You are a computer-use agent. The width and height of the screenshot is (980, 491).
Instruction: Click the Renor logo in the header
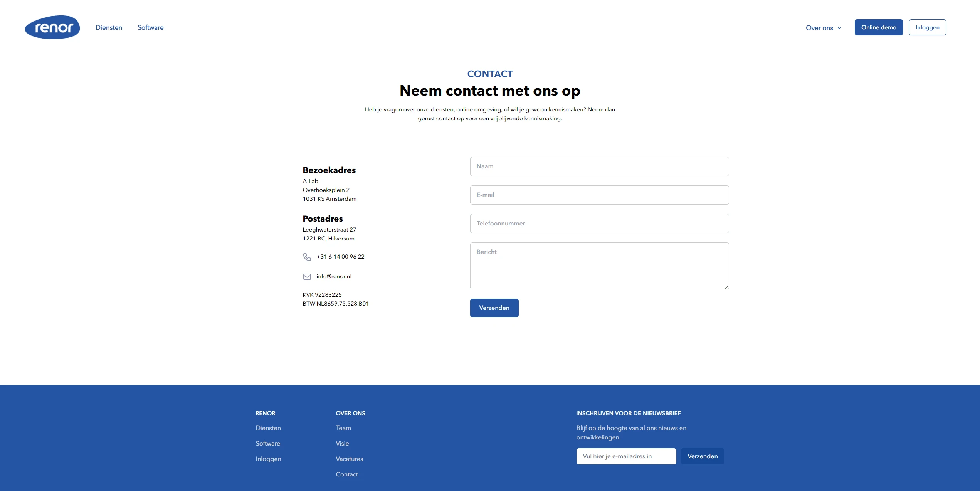(52, 27)
